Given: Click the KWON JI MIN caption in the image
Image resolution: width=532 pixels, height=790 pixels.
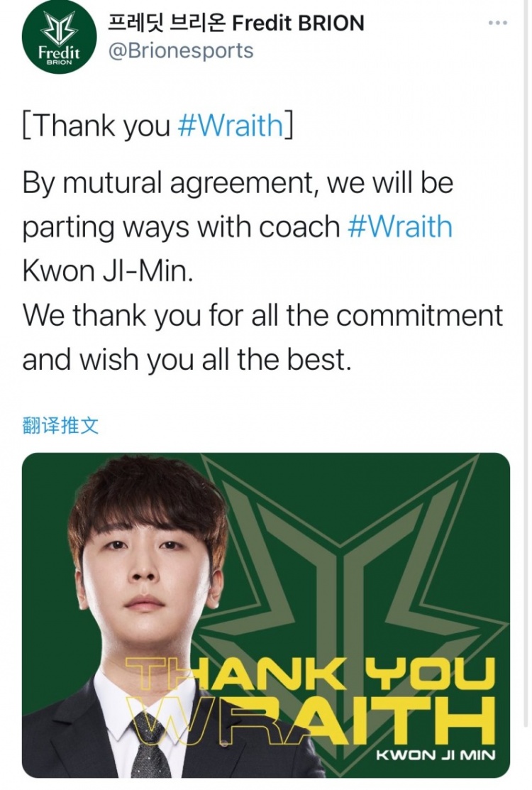Looking at the screenshot, I should [x=436, y=755].
